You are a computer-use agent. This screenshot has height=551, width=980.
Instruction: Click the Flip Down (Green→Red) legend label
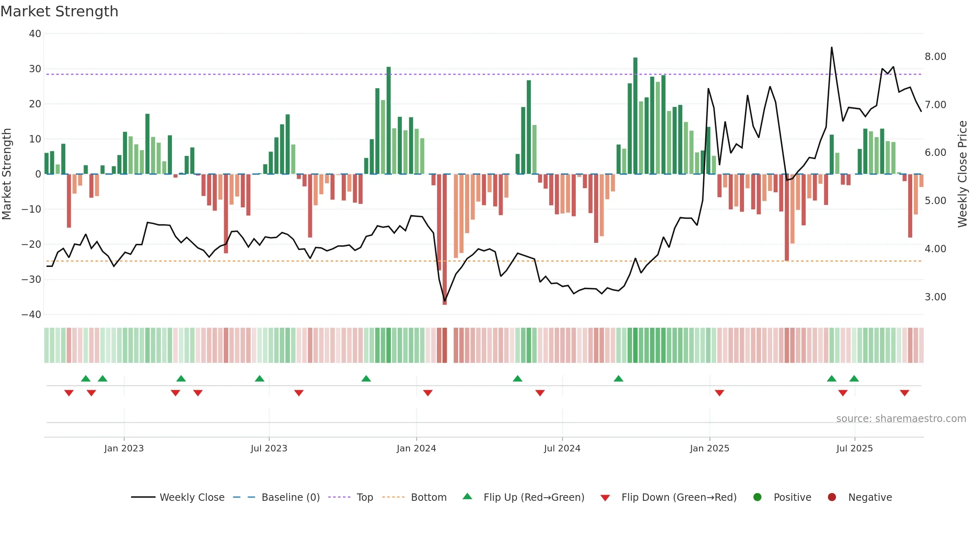pyautogui.click(x=679, y=497)
